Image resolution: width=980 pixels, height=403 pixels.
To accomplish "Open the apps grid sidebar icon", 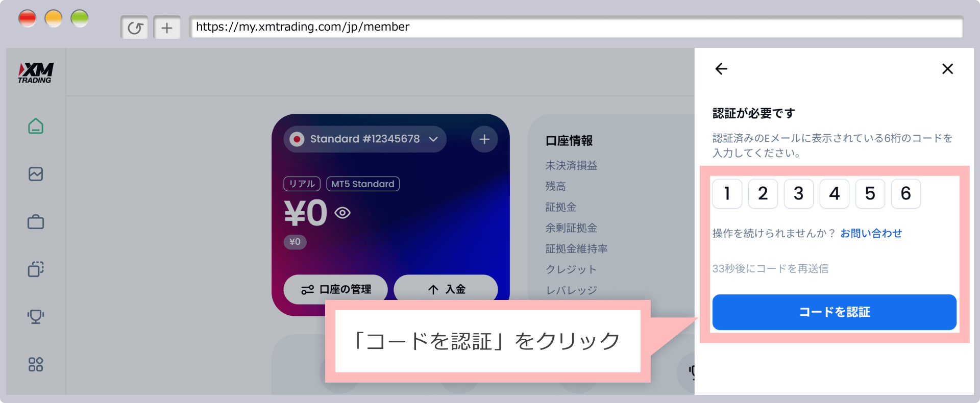I will coord(36,364).
